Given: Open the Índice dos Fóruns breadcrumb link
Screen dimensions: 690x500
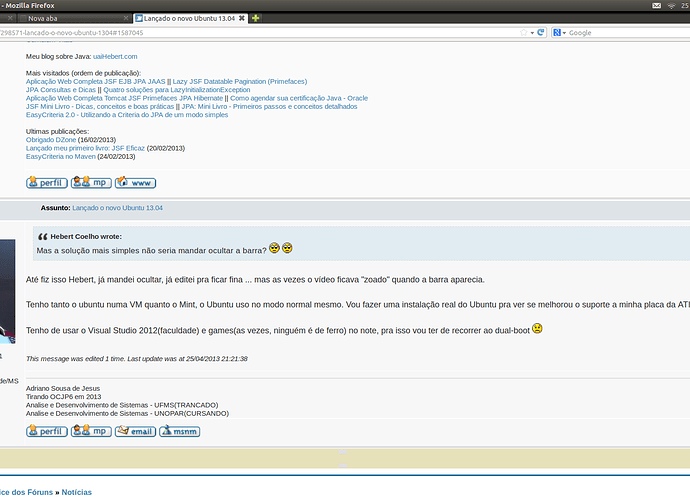Looking at the screenshot, I should coord(26,492).
